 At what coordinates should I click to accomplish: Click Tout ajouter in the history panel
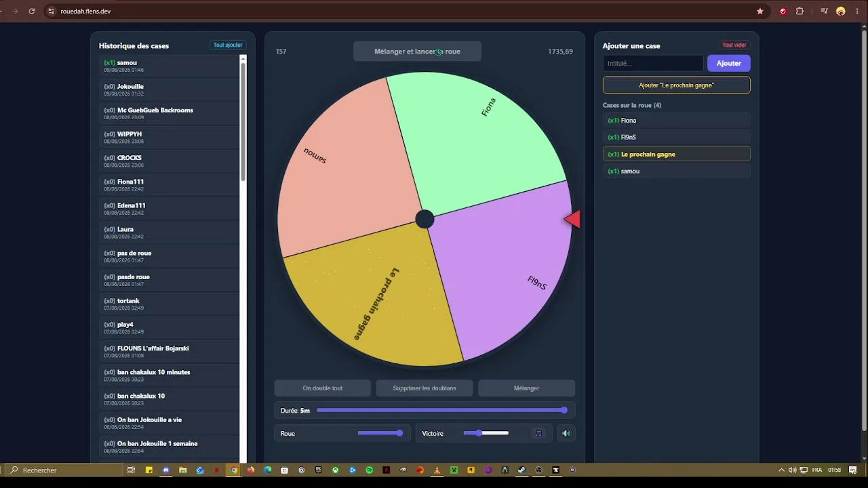click(228, 45)
